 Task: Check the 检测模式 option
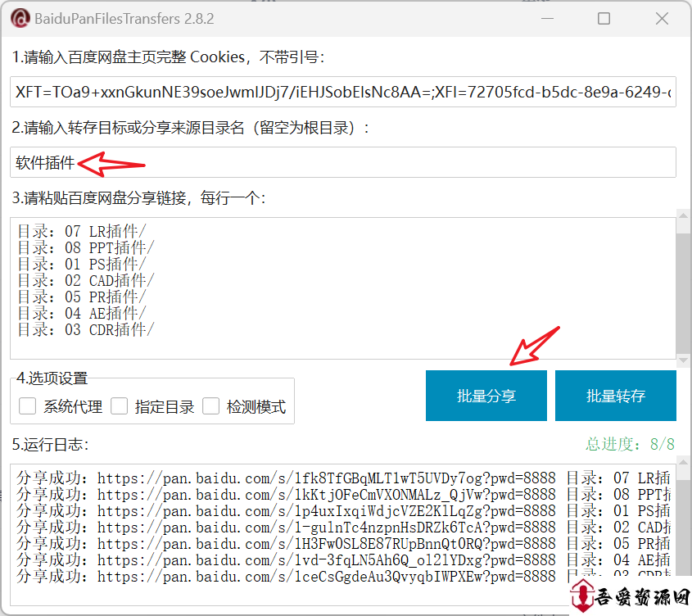[x=211, y=406]
